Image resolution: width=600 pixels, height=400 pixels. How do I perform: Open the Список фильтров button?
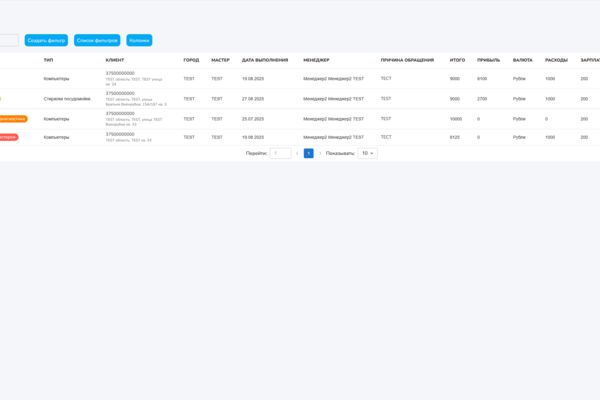pyautogui.click(x=97, y=40)
